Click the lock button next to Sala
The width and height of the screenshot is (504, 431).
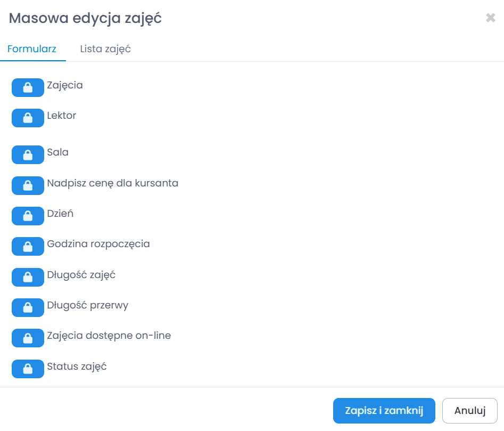[x=28, y=155]
